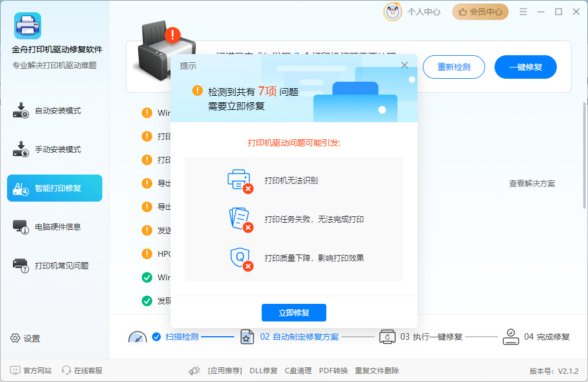Open 重复文件删除 footer link
Screen dimensions: 588x382
pos(377,371)
